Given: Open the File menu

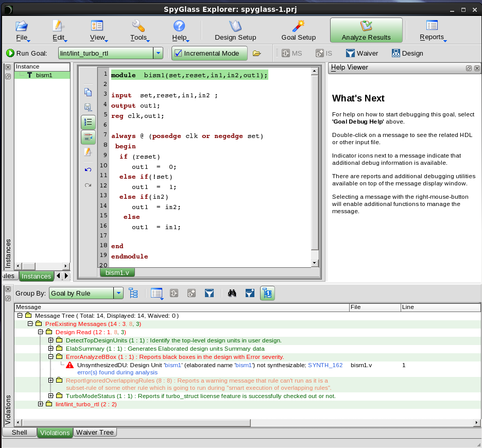Looking at the screenshot, I should 22,31.
